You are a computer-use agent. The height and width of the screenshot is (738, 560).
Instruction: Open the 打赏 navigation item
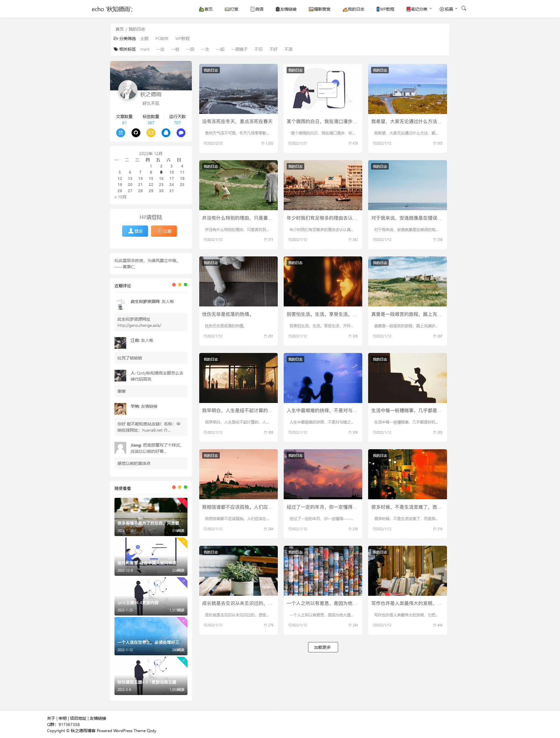pyautogui.click(x=232, y=9)
